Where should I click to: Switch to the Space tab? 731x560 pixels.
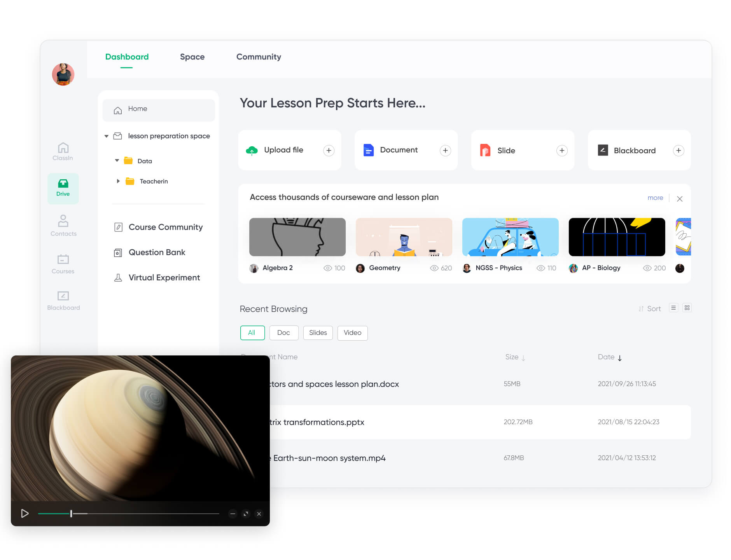point(192,57)
